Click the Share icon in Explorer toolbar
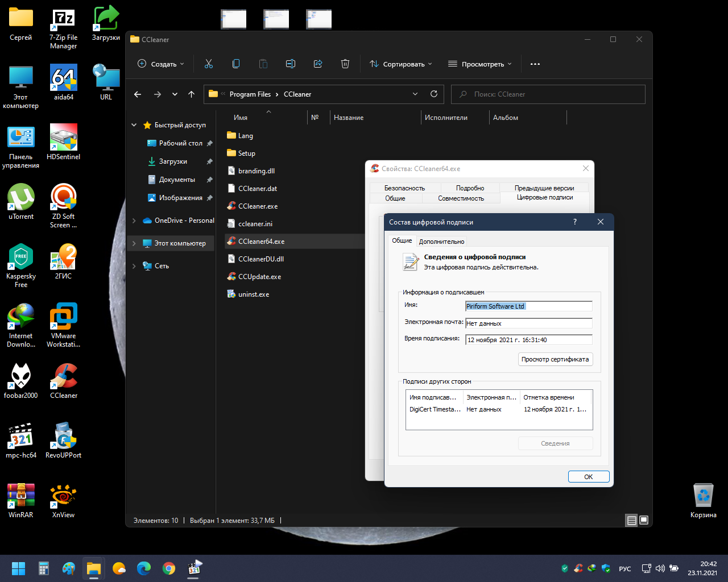The width and height of the screenshot is (728, 582). click(318, 64)
